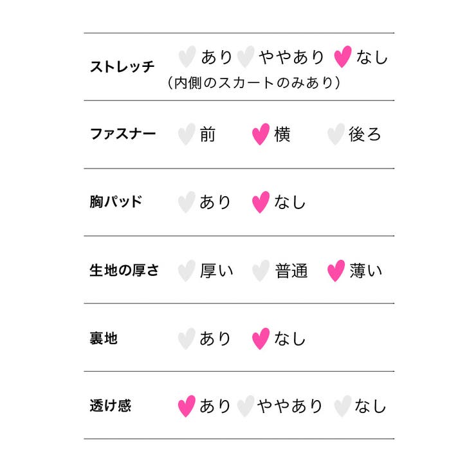Click the ストレッチ row label
This screenshot has width=476, height=476.
(122, 66)
